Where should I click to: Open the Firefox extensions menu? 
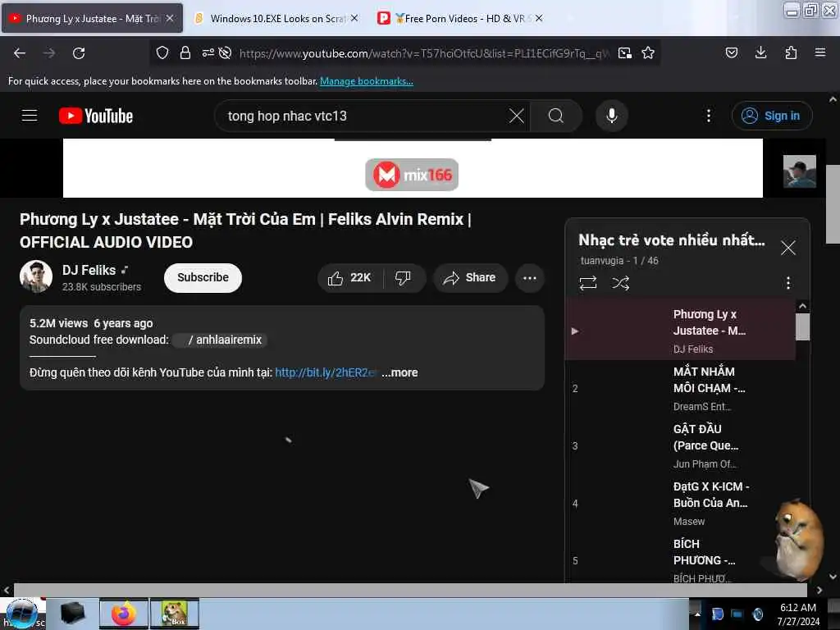tap(791, 52)
